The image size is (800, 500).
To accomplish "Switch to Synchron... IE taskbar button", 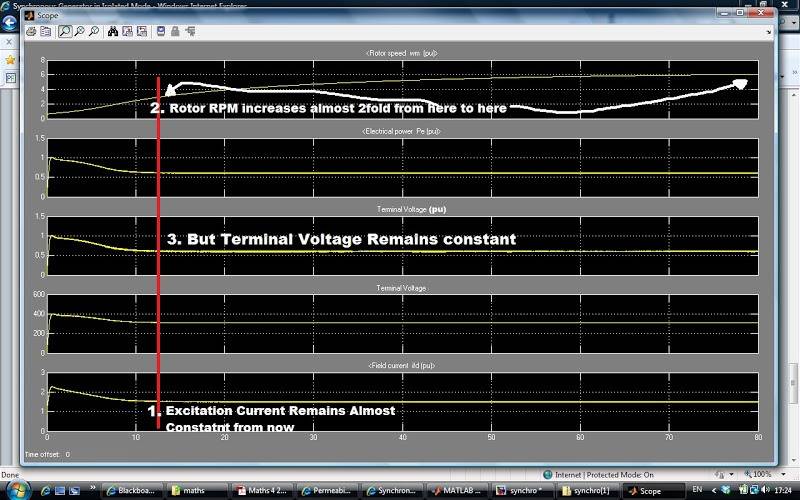I will point(392,490).
